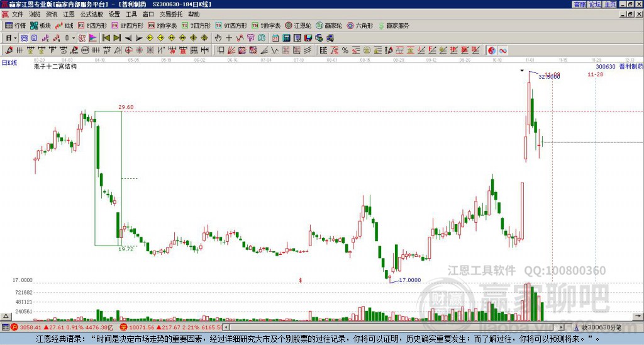
Task: Open the 江恩 menu
Action: (x=69, y=14)
